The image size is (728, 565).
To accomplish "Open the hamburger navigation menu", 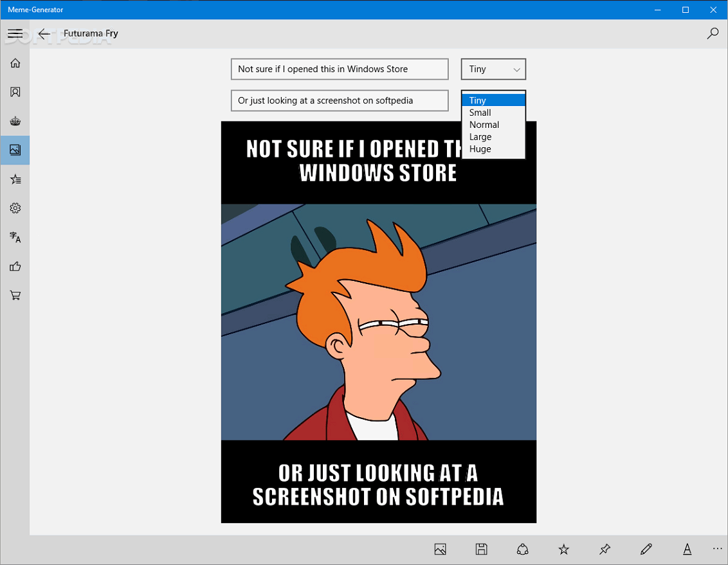I will click(x=15, y=33).
